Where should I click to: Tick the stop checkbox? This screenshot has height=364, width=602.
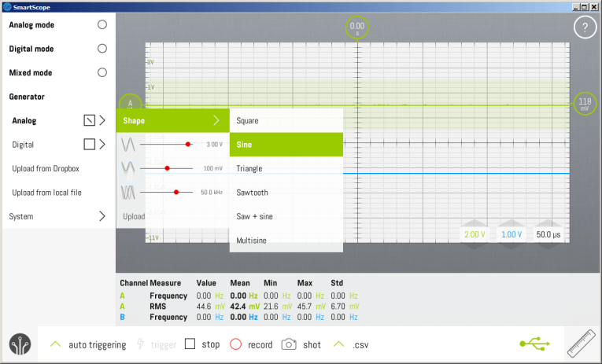190,344
